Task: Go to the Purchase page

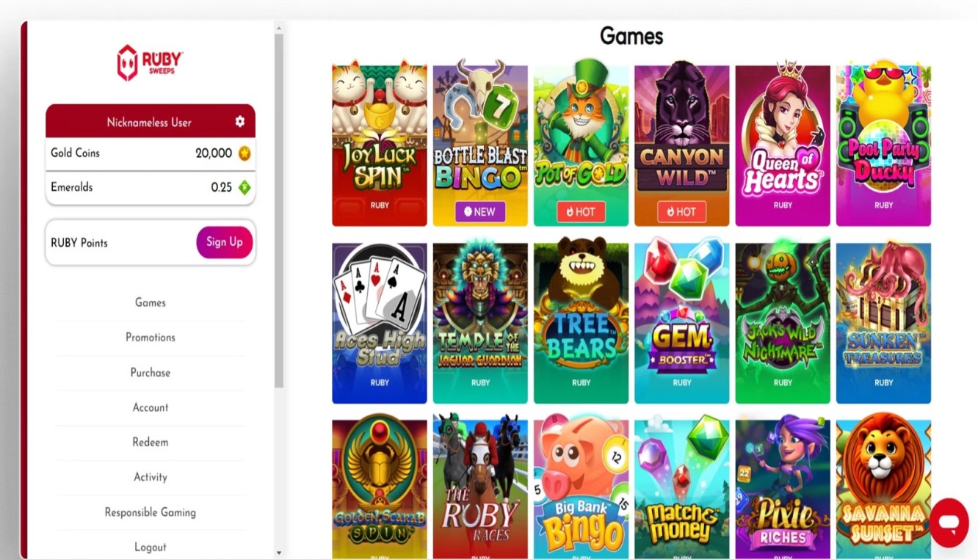Action: tap(151, 373)
